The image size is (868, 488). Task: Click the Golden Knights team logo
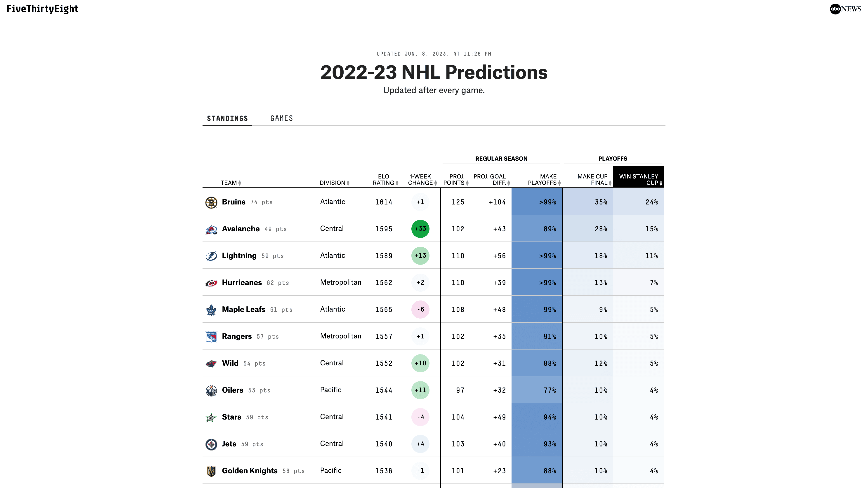[x=211, y=471]
